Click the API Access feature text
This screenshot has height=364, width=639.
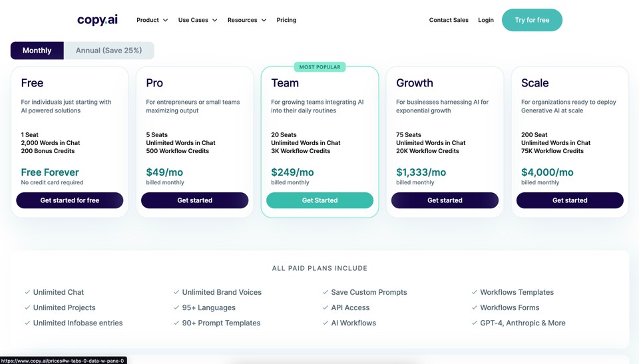click(350, 307)
